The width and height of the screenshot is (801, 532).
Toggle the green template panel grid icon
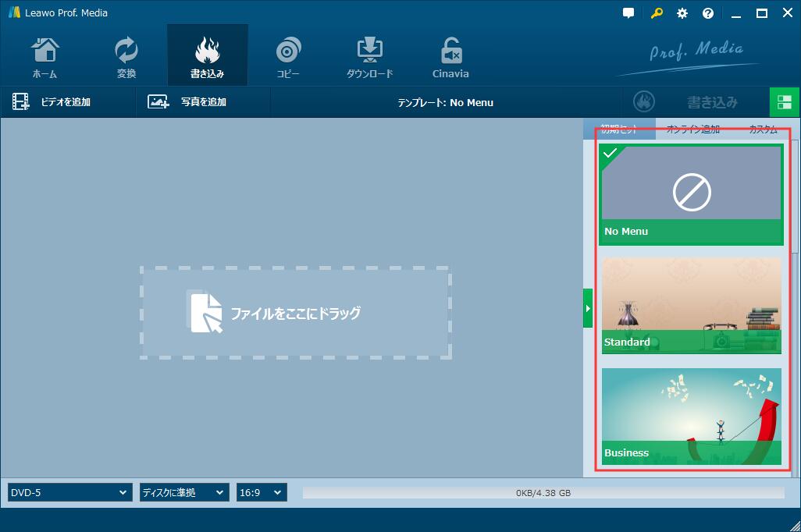point(785,102)
